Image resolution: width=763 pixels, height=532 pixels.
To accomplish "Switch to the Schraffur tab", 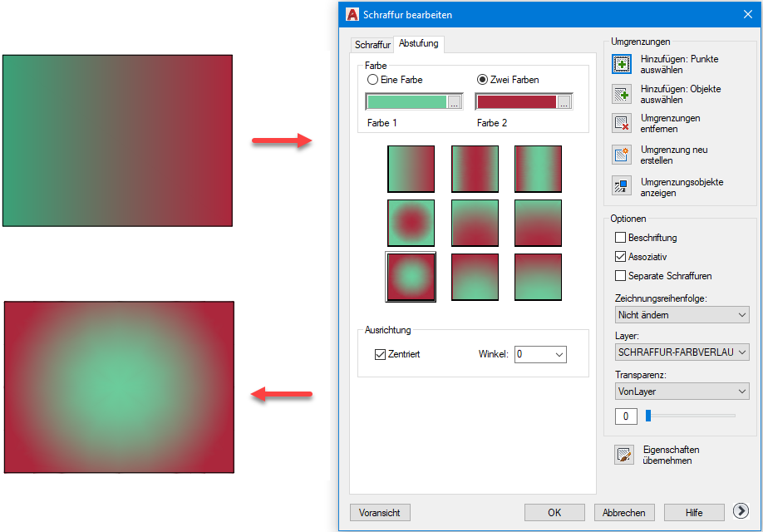I will click(372, 45).
